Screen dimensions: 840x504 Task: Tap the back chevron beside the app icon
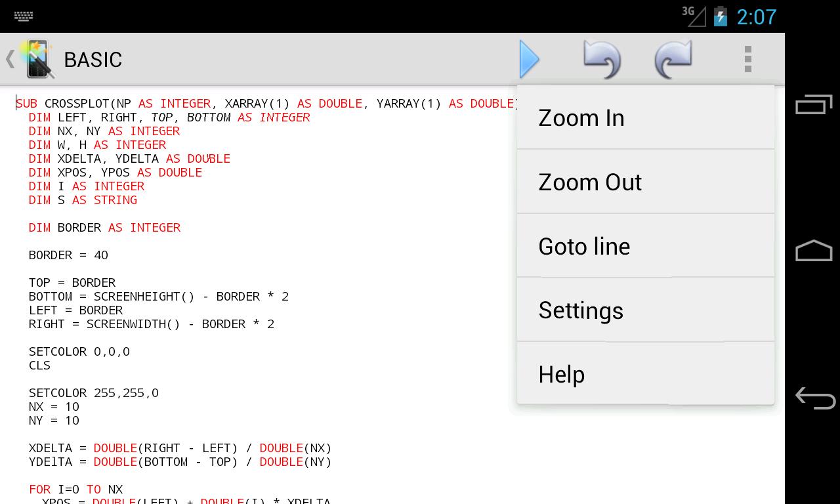click(x=10, y=59)
